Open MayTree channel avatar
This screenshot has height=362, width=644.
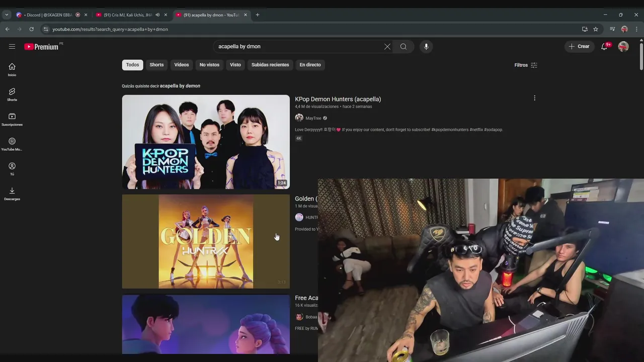click(x=299, y=118)
